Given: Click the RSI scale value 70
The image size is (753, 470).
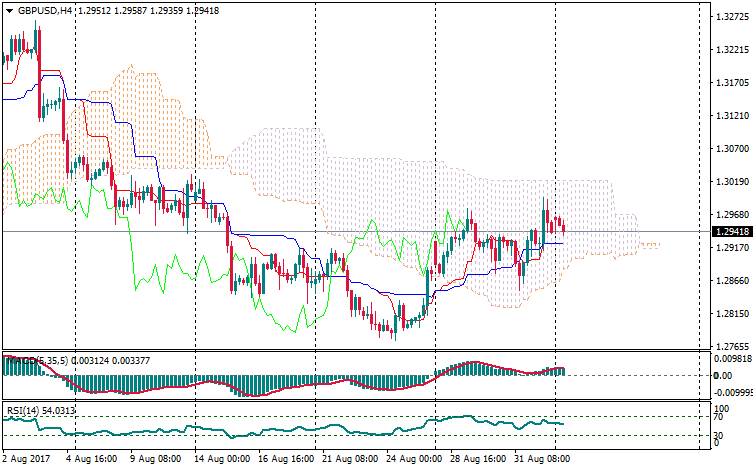Looking at the screenshot, I should [x=720, y=417].
